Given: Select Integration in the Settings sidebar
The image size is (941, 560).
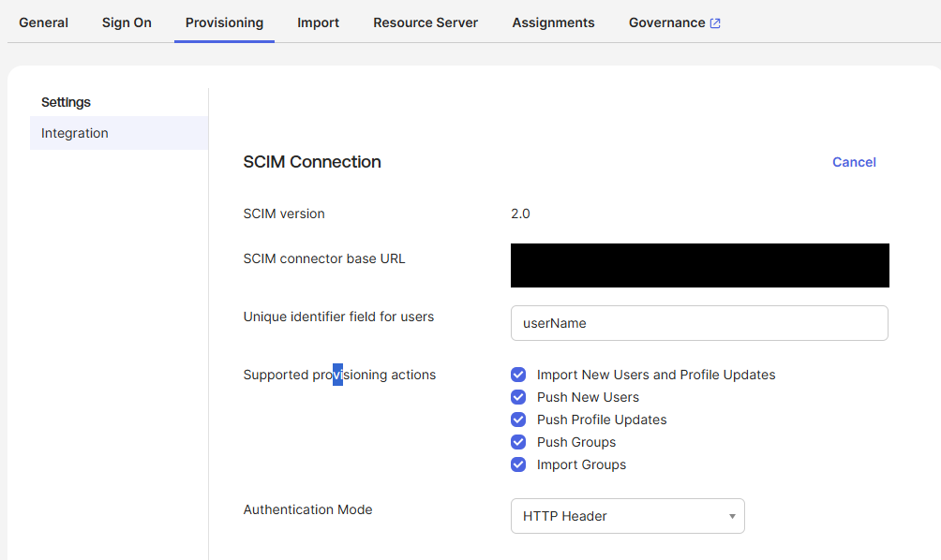Looking at the screenshot, I should (x=119, y=133).
